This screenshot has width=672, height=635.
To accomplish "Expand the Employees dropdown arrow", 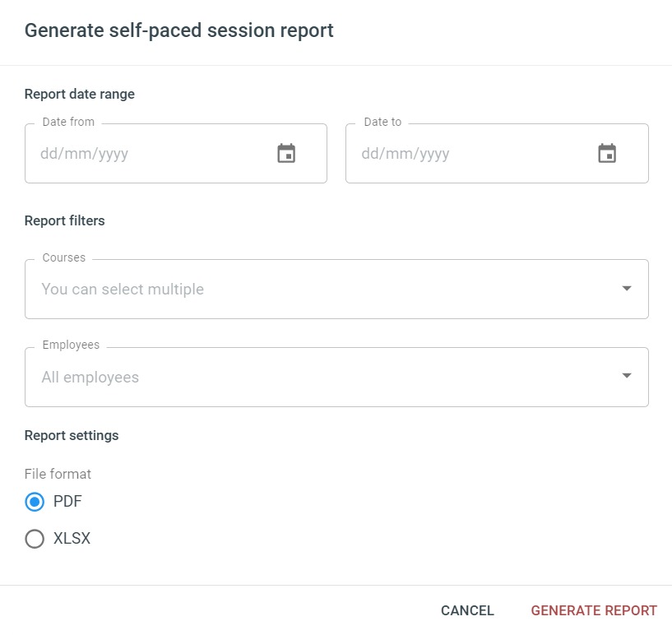I will pyautogui.click(x=627, y=376).
